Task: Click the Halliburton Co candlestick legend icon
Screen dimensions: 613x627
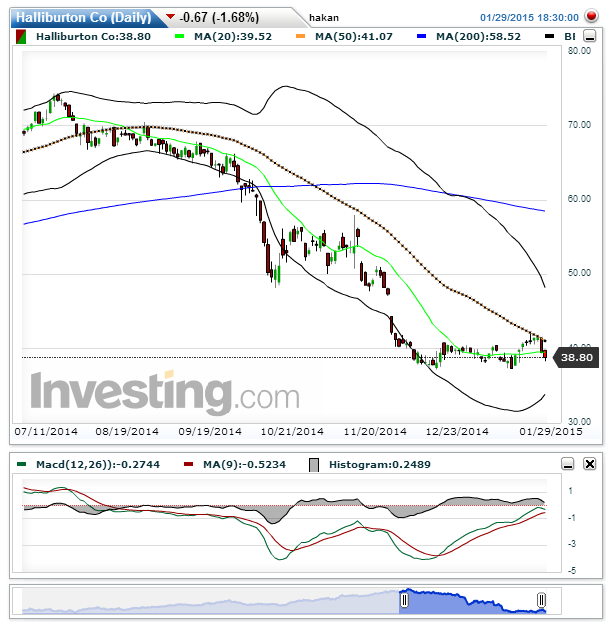Action: pos(21,37)
